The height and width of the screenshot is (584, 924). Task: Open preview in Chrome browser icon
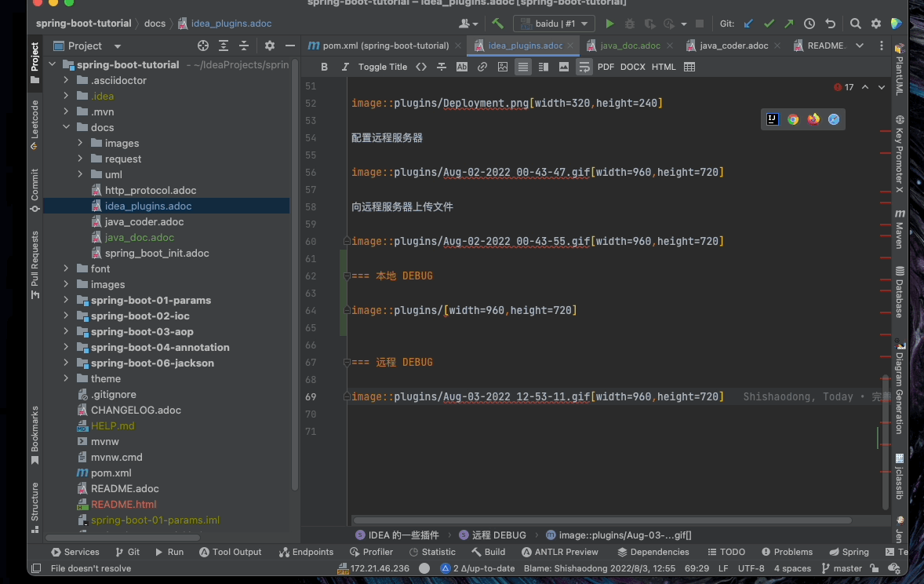[793, 119]
